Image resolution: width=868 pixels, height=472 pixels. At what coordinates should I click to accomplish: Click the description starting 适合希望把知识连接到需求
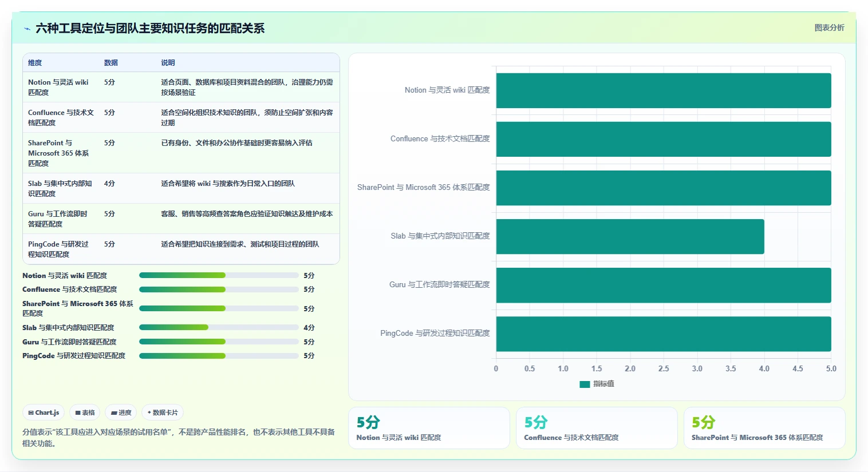(x=240, y=244)
